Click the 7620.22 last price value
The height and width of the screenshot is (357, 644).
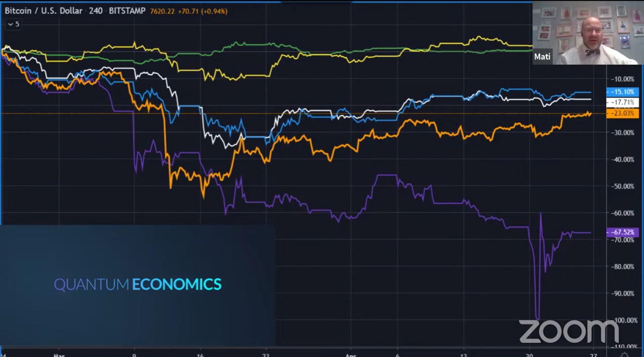click(x=162, y=11)
